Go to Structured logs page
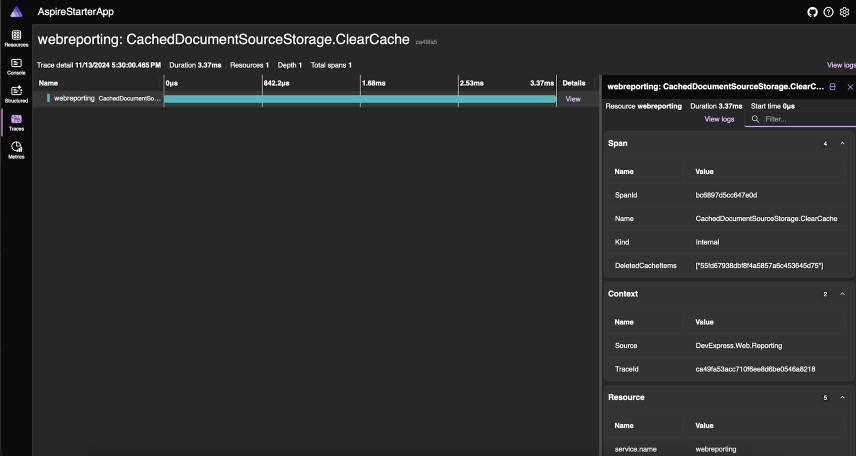 click(16, 94)
